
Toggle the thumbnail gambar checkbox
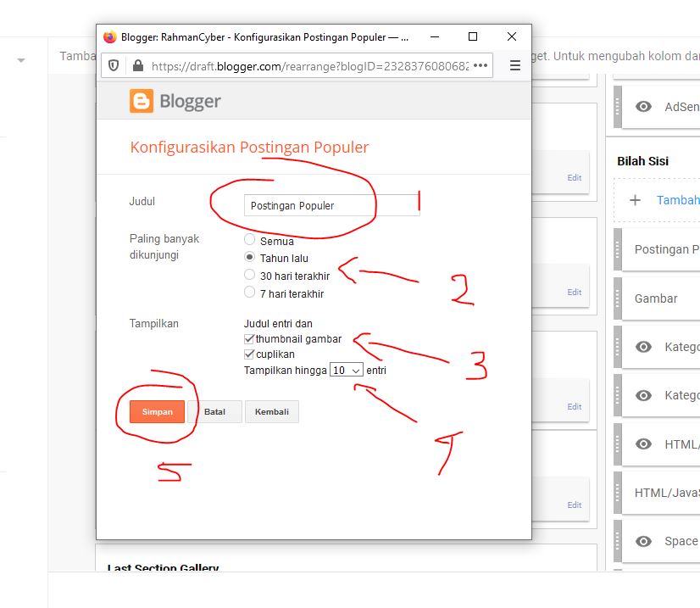(249, 339)
